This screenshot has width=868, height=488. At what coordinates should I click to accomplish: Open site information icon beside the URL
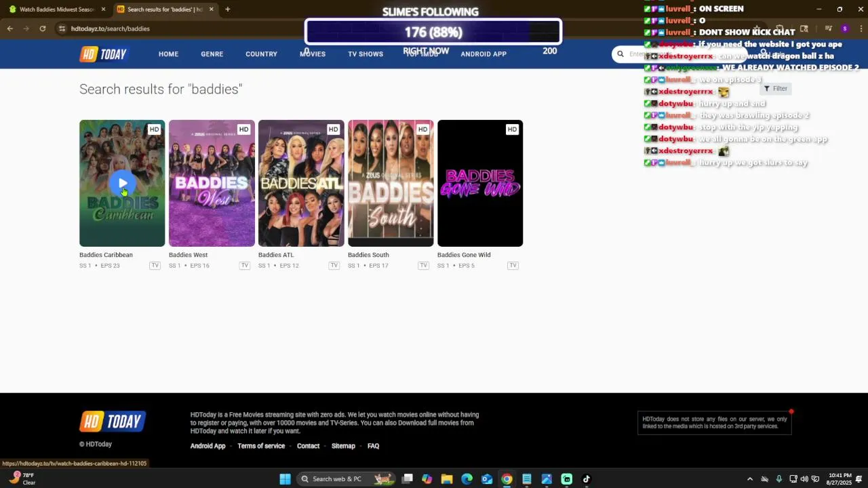pos(62,28)
